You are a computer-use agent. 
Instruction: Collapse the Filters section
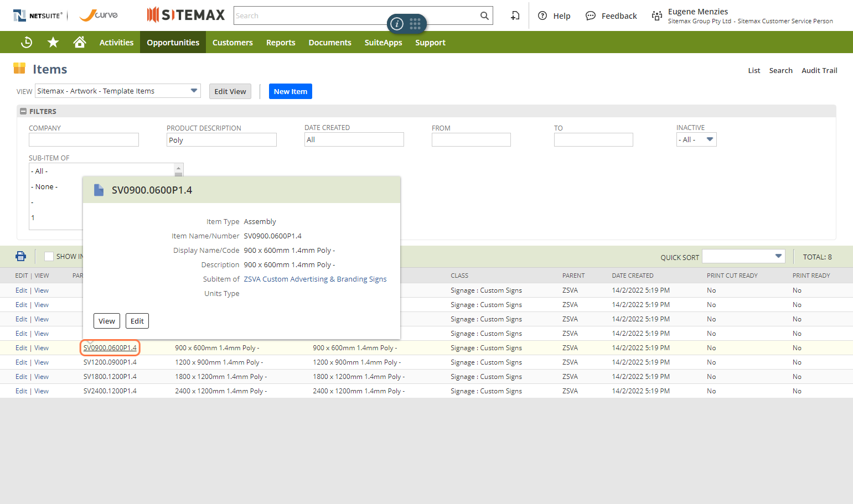23,112
